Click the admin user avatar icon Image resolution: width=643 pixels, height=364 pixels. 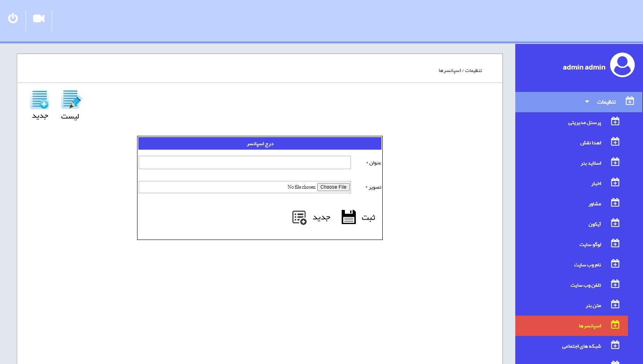tap(622, 65)
